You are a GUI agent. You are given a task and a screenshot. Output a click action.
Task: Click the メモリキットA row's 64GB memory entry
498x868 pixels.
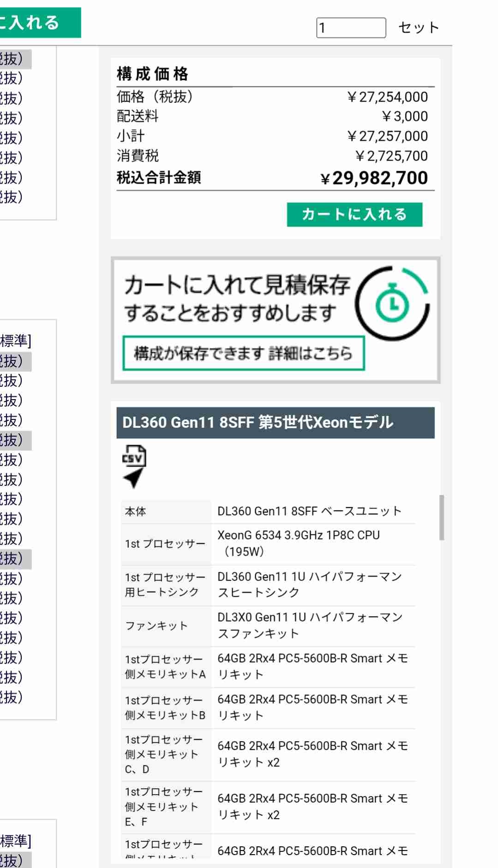point(312,666)
